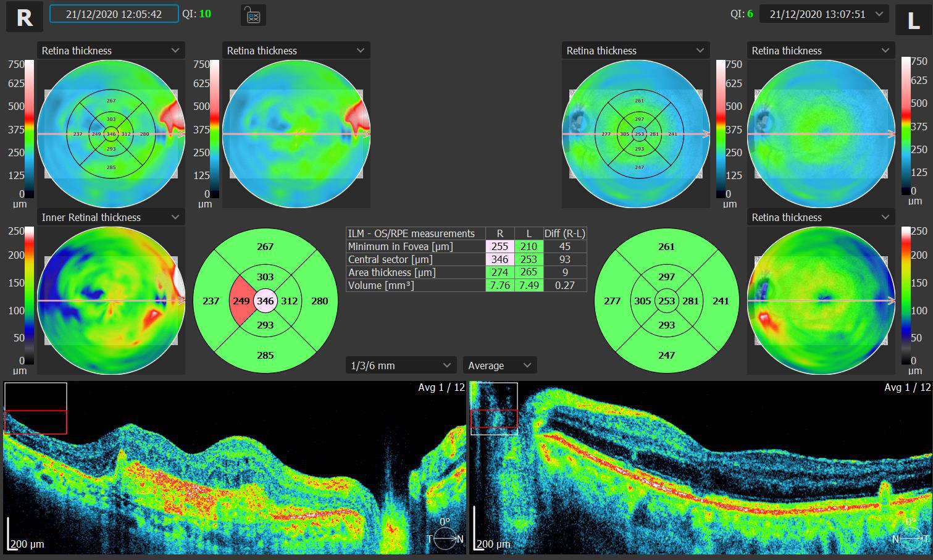The width and height of the screenshot is (933, 560).
Task: Click red navigator box in right eye B-scan
Action: pyautogui.click(x=36, y=422)
